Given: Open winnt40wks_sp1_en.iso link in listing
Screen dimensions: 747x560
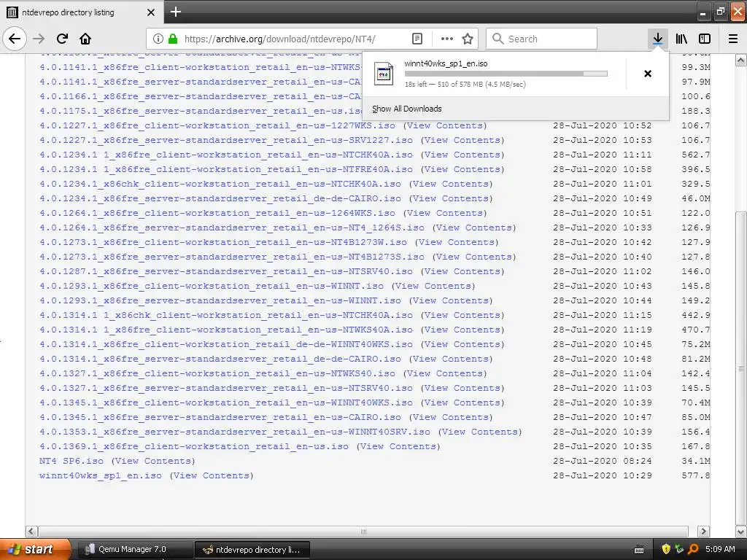Looking at the screenshot, I should point(101,475).
